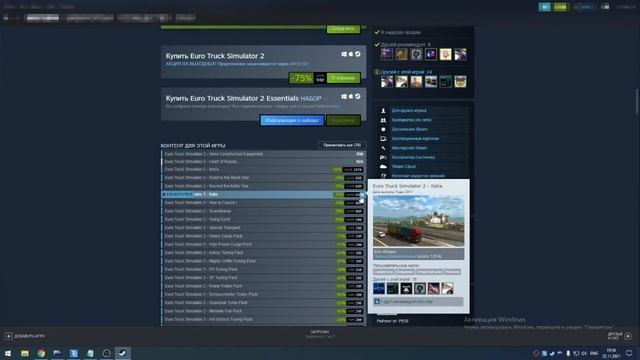640x360 pixels.
Task: Click the plus icon next to Добавить игру
Action: coord(9,336)
